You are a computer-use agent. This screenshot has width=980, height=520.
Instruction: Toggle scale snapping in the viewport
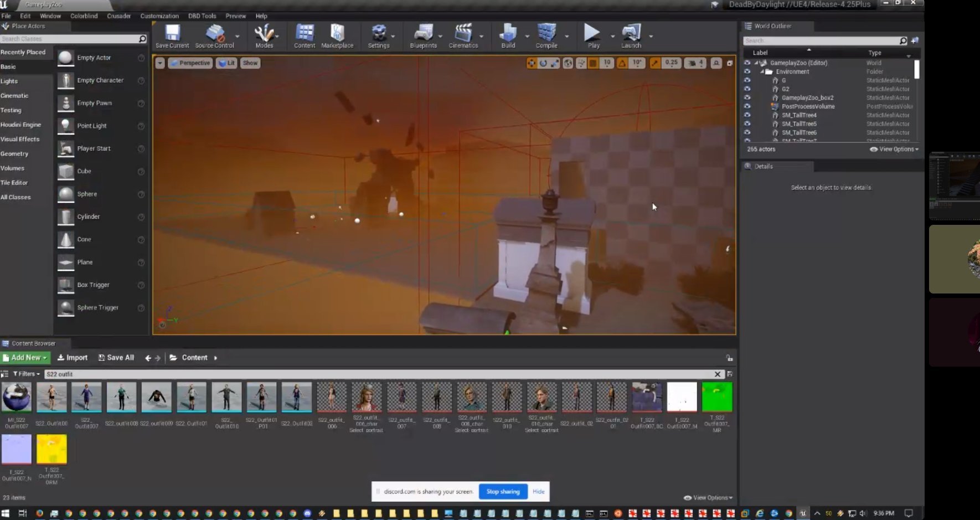pos(655,63)
